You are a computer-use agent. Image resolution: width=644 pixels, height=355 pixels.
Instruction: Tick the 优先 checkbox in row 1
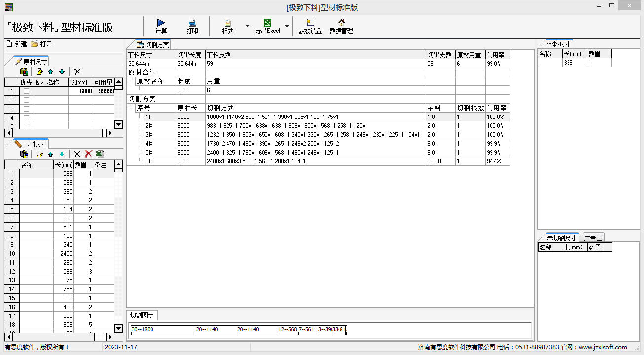pos(26,91)
